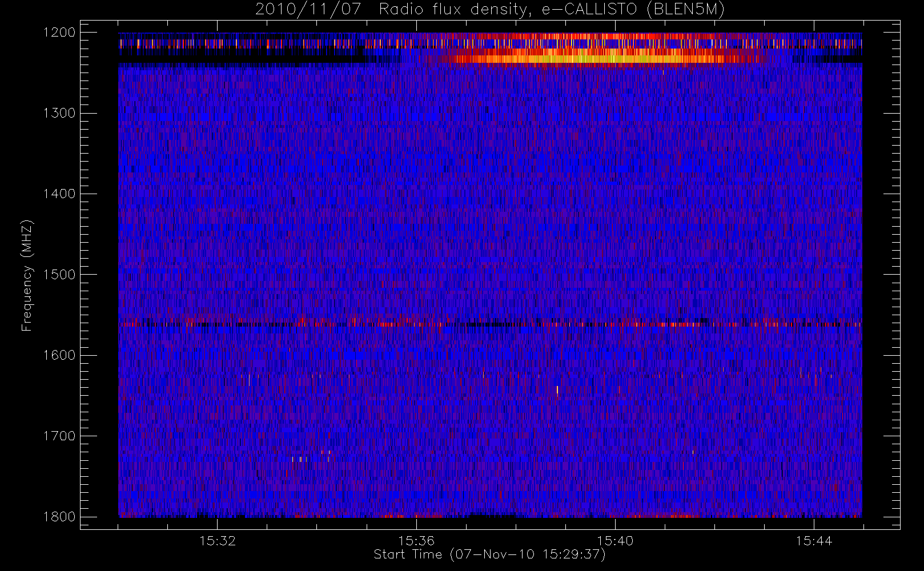The image size is (924, 571).
Task: Click the 15:32 time tick label
Action: click(x=218, y=541)
